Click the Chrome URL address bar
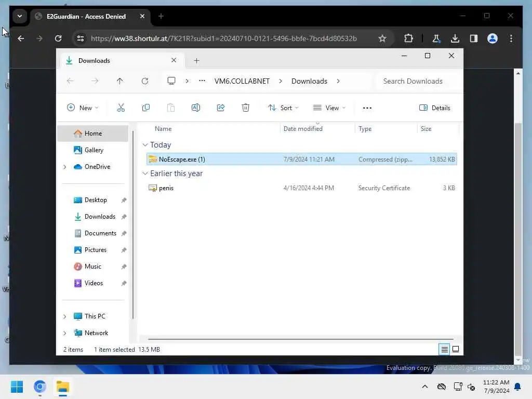Screen dimensions: 532x399 (224, 38)
